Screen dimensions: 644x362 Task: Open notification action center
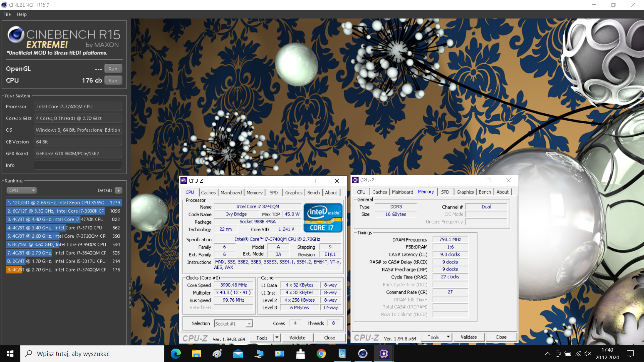point(630,354)
